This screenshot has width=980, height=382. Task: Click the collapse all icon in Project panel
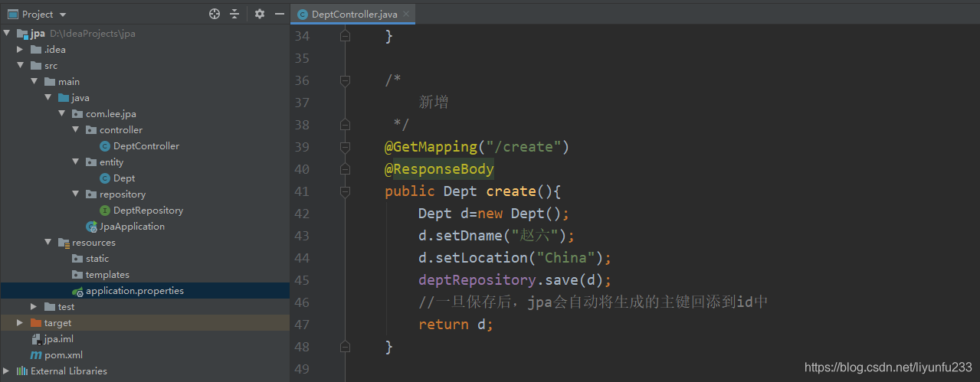tap(234, 14)
